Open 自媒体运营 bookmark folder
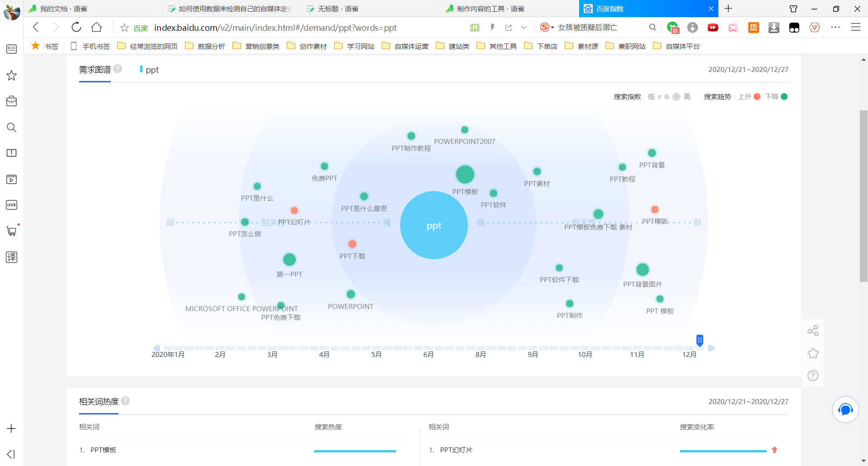 pos(405,46)
